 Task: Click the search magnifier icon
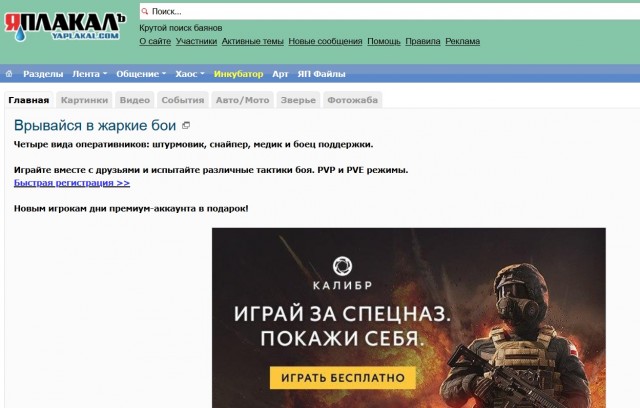144,11
